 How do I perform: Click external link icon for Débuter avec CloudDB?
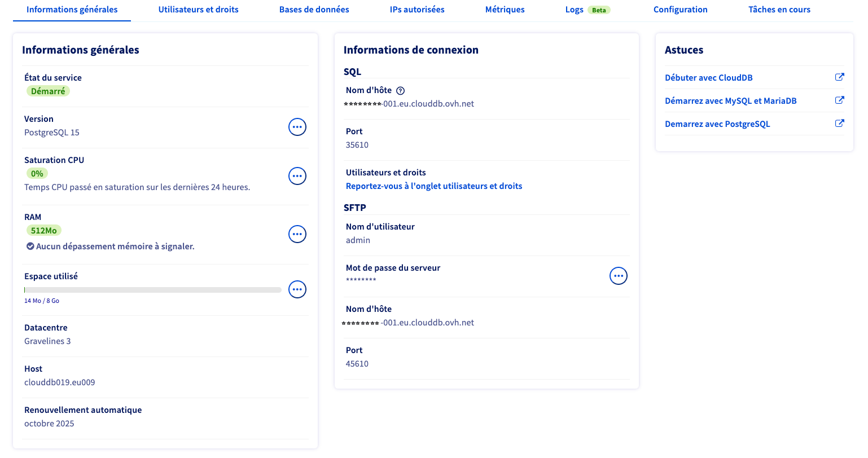click(839, 77)
